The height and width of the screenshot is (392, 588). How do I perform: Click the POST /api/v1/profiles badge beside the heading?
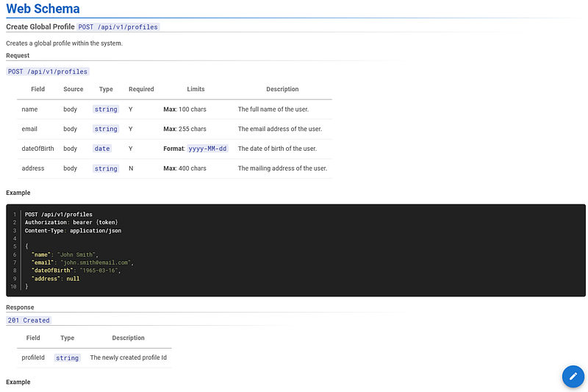click(118, 27)
